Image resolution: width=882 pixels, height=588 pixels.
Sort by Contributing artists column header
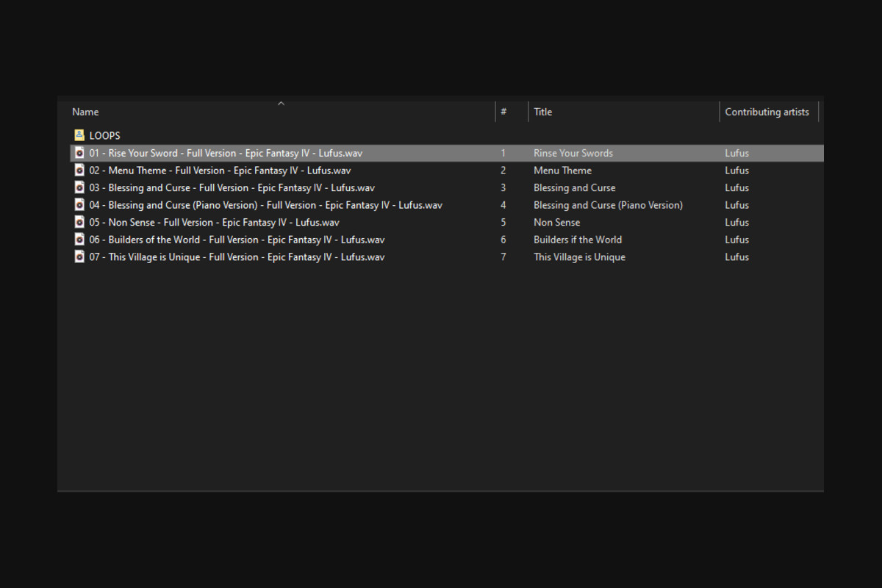click(767, 112)
